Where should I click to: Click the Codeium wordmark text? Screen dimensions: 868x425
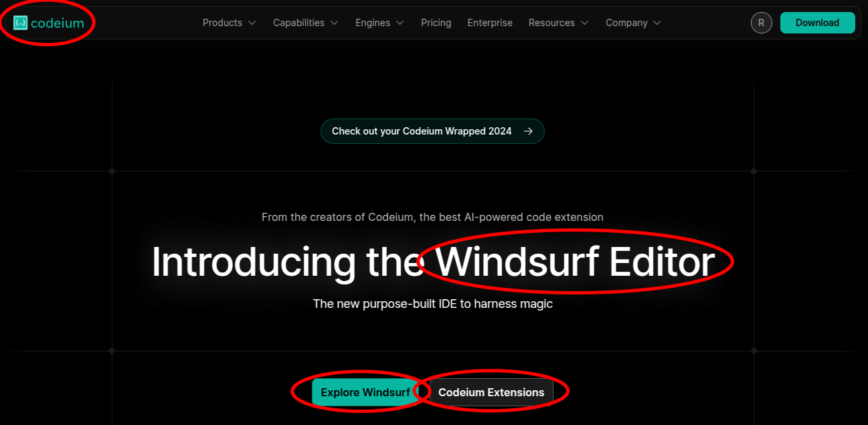pos(58,23)
